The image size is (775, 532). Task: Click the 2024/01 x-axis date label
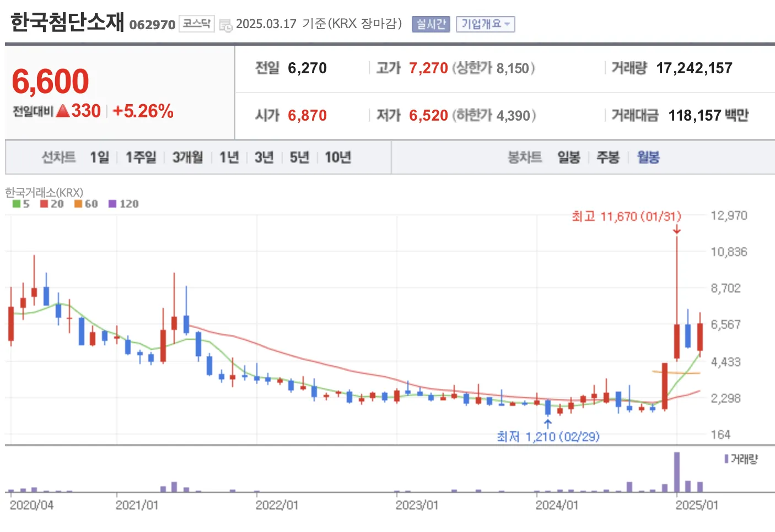pyautogui.click(x=557, y=505)
